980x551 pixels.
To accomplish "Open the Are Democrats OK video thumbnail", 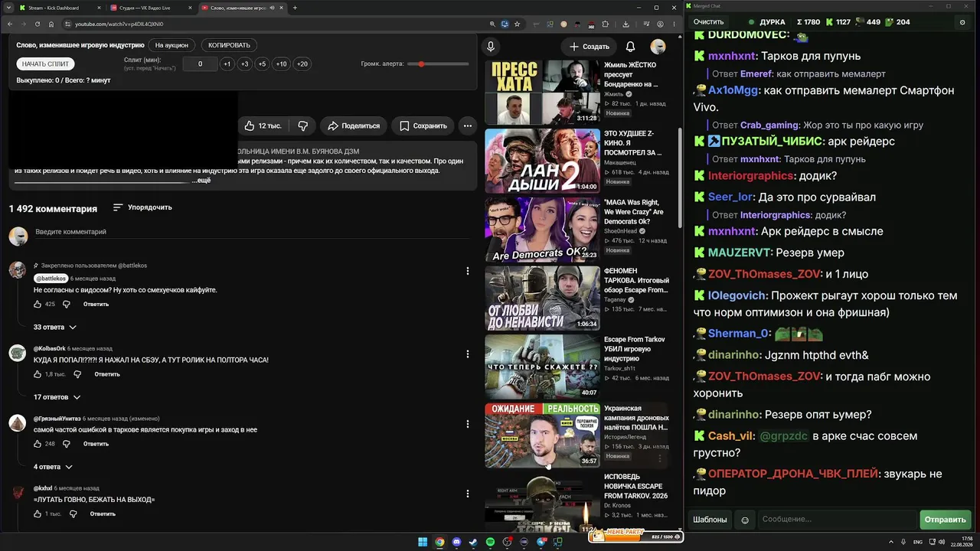I will pyautogui.click(x=542, y=230).
